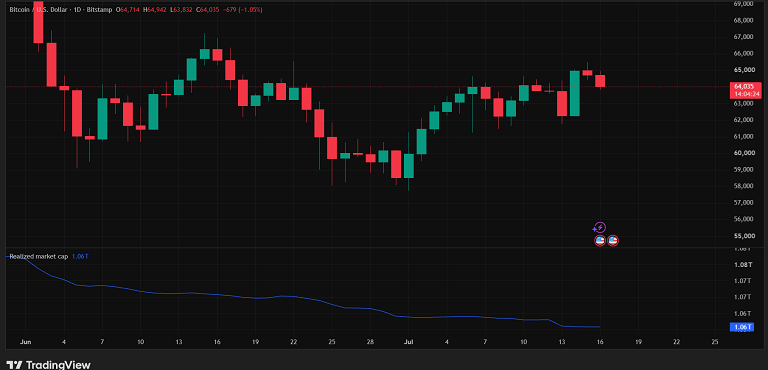Click the Realized market cap indicator label
The width and height of the screenshot is (768, 370).
tap(39, 256)
